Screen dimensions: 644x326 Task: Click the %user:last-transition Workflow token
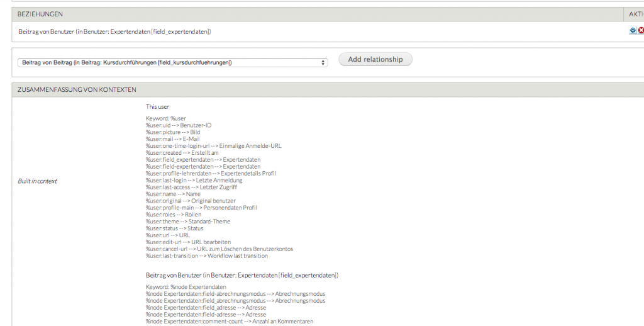tap(206, 256)
